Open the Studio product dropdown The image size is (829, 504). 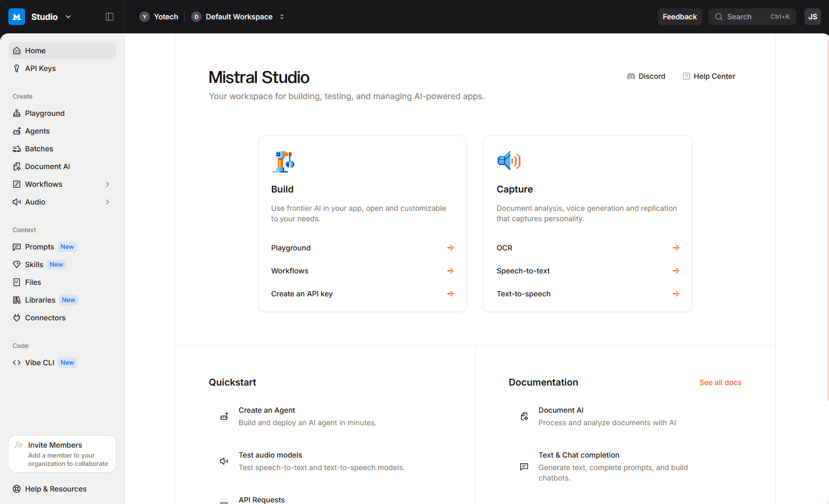[51, 17]
